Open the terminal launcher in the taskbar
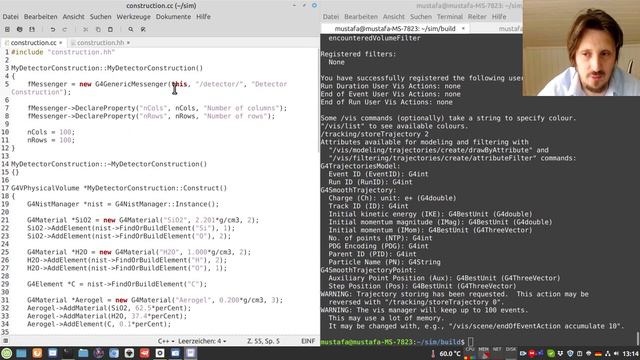 coord(68,353)
